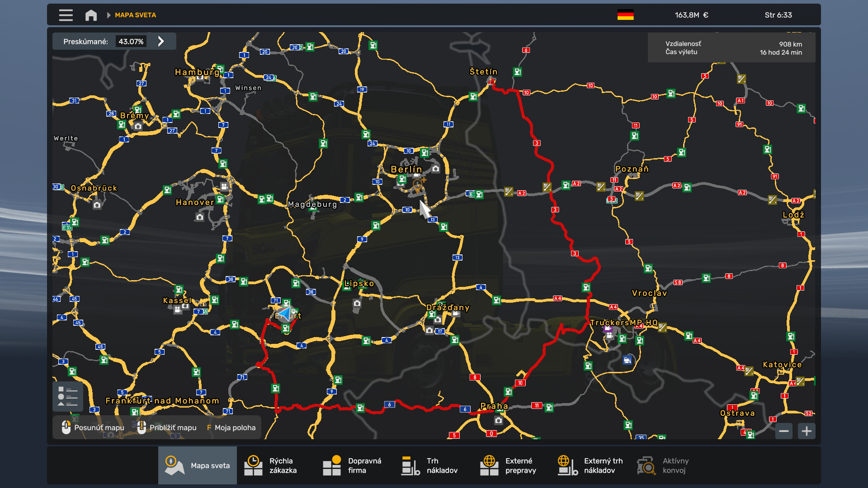The height and width of the screenshot is (488, 868).
Task: Open the main hamburger menu
Action: (65, 15)
